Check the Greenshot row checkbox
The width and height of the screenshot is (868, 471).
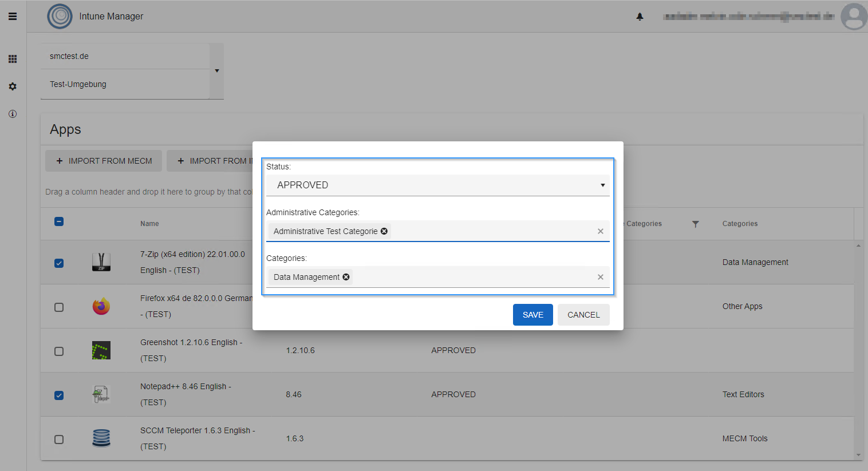click(59, 351)
